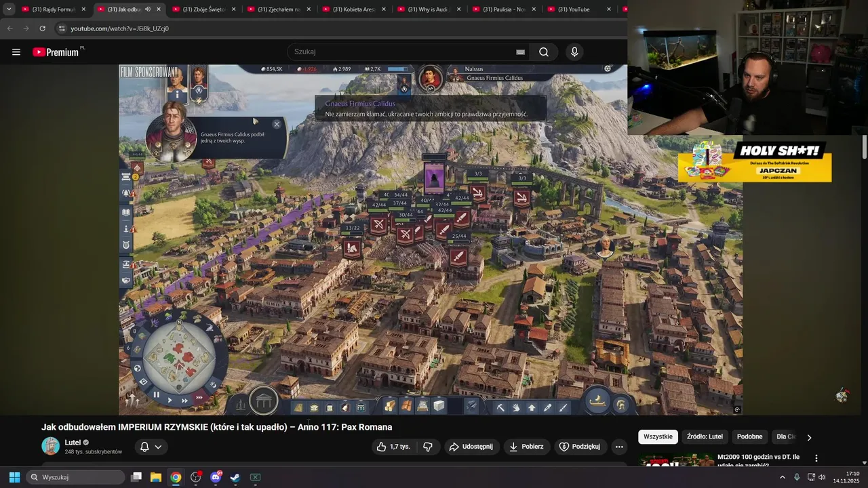
Task: Reload the YouTube page
Action: 42,28
